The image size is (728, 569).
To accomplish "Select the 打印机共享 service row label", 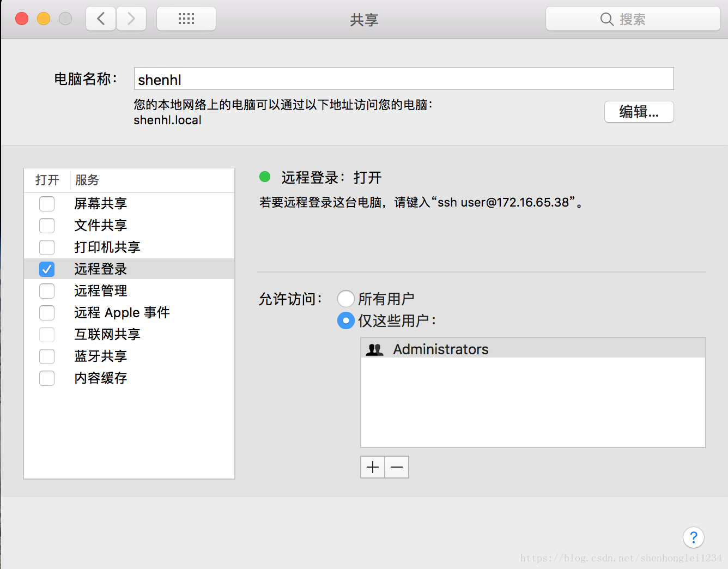I will tap(107, 247).
